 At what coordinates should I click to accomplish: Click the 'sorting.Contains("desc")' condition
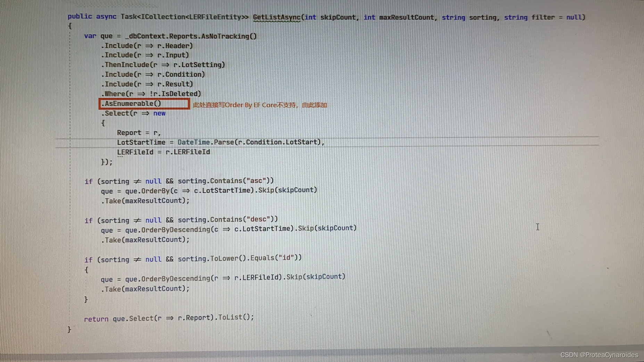[x=226, y=219]
